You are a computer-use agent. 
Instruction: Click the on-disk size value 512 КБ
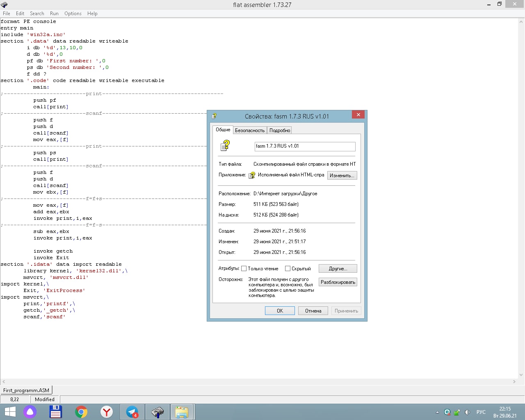tap(276, 215)
